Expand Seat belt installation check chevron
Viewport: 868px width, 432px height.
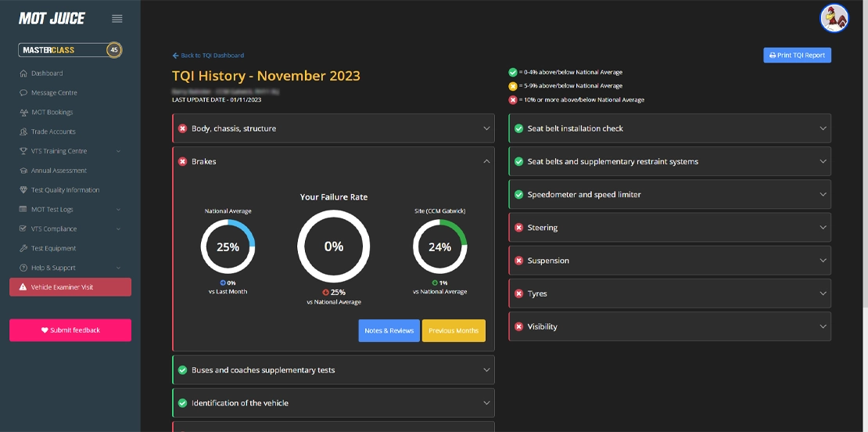pyautogui.click(x=823, y=128)
